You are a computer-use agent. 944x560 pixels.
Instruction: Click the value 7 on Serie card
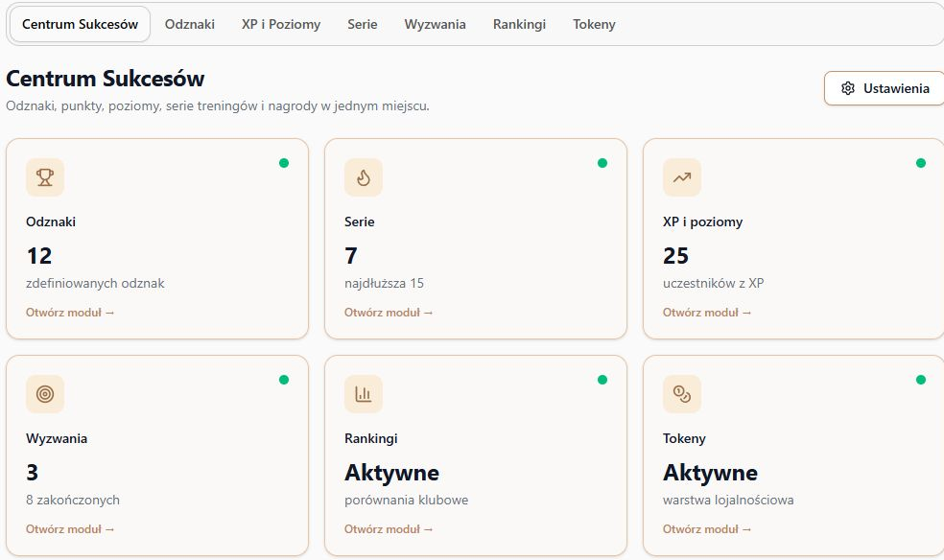pos(351,256)
